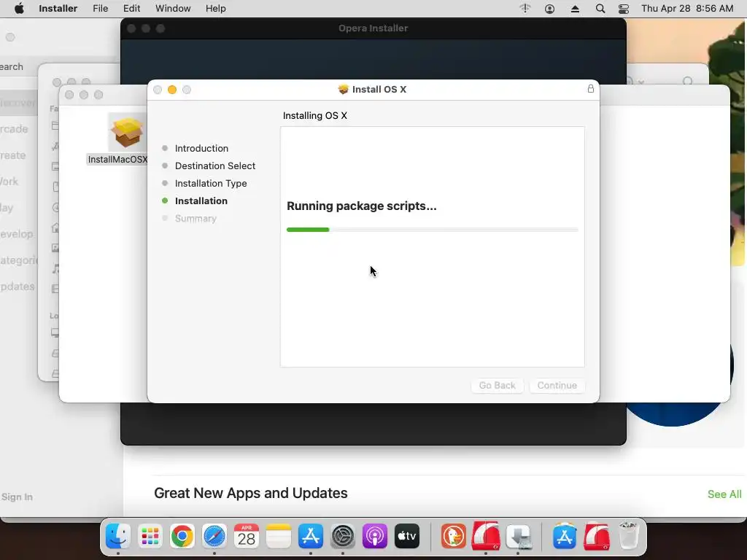Click the Spotlight search icon in menu bar
This screenshot has height=560, width=747.
pos(600,9)
